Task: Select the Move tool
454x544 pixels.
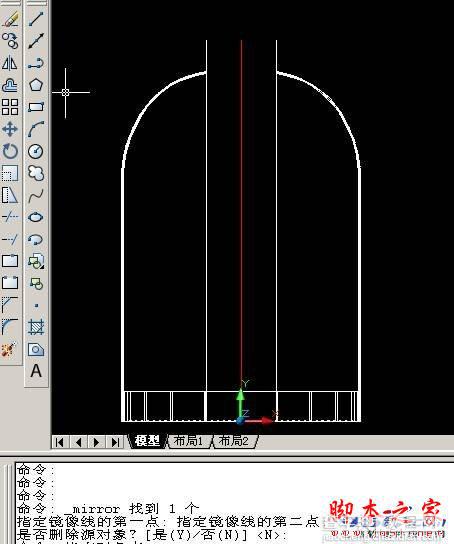Action: [x=10, y=129]
